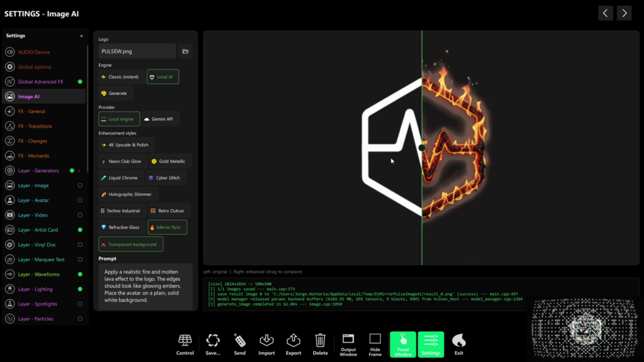
Task: Toggle Layer - Avatar enable circle
Action: pos(80,200)
